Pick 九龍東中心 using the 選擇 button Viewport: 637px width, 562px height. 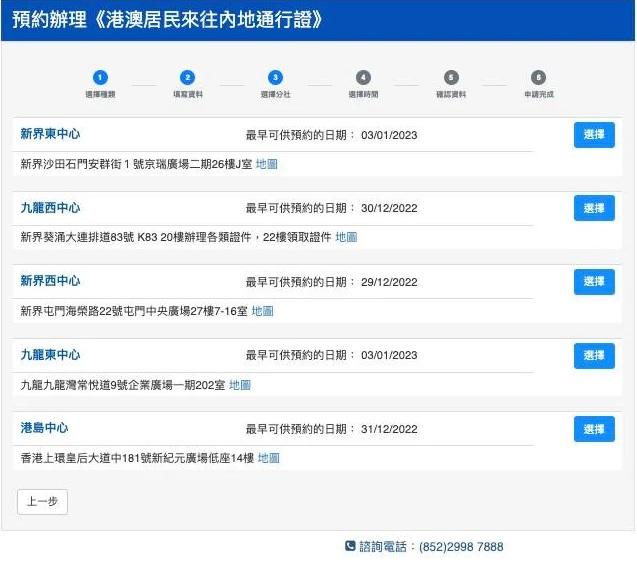pyautogui.click(x=594, y=355)
